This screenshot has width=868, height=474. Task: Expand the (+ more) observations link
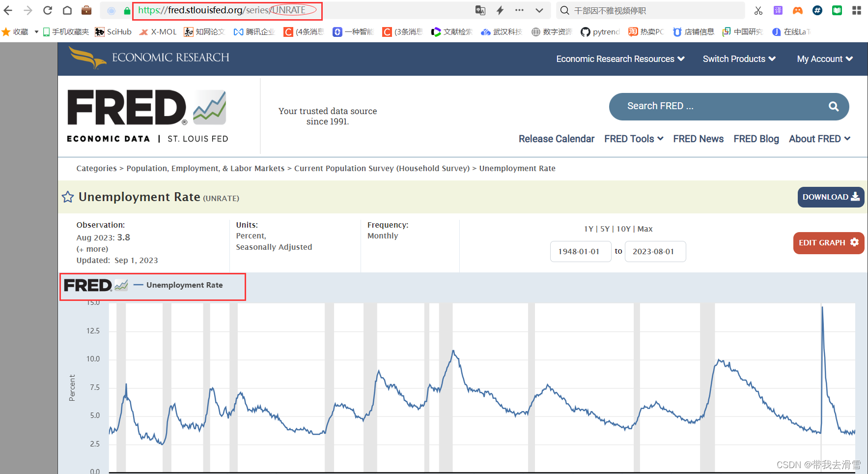pos(92,249)
